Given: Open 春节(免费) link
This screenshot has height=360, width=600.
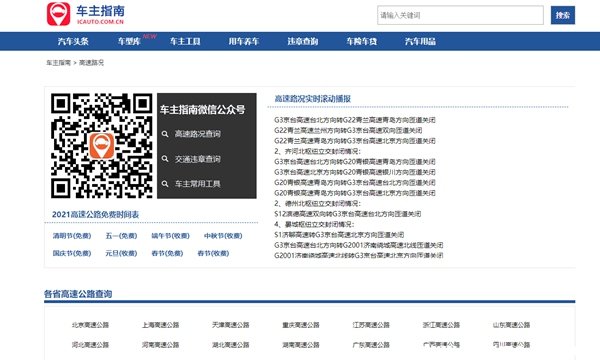Looking at the screenshot, I should pos(167,253).
